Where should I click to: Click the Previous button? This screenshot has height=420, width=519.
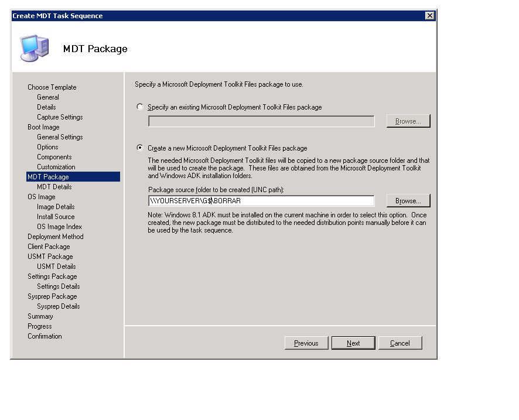[x=306, y=343]
